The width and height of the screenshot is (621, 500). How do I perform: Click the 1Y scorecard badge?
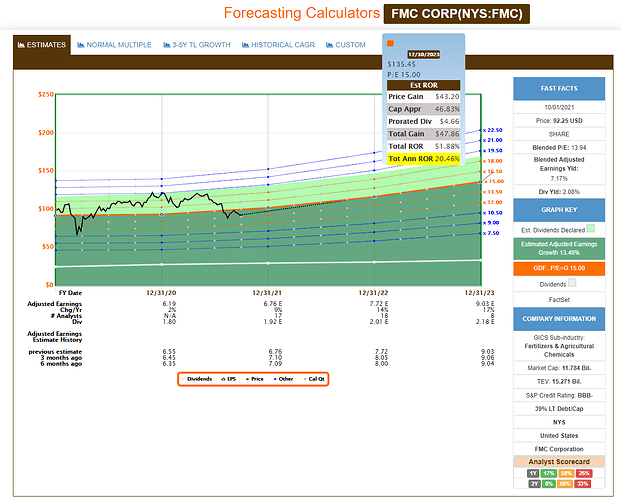[533, 473]
